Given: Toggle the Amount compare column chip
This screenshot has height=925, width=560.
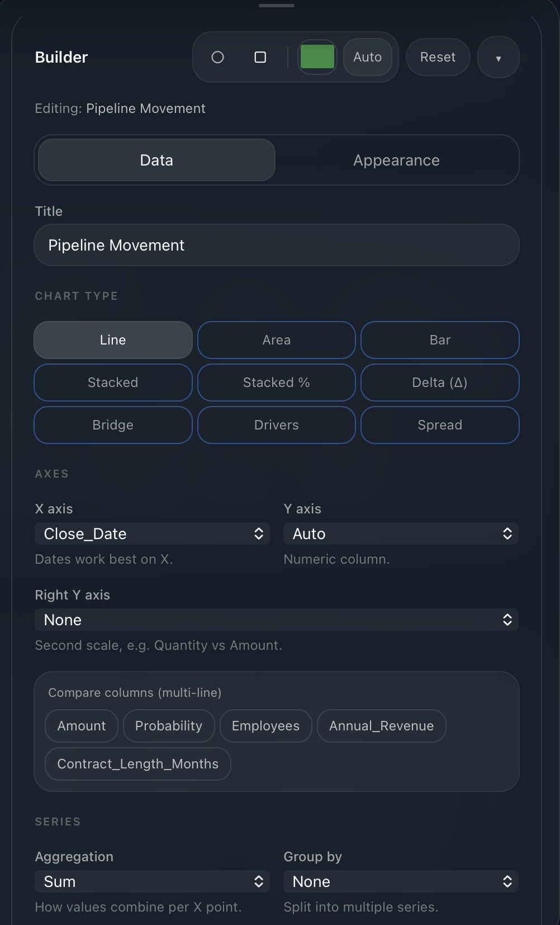Looking at the screenshot, I should pyautogui.click(x=82, y=726).
